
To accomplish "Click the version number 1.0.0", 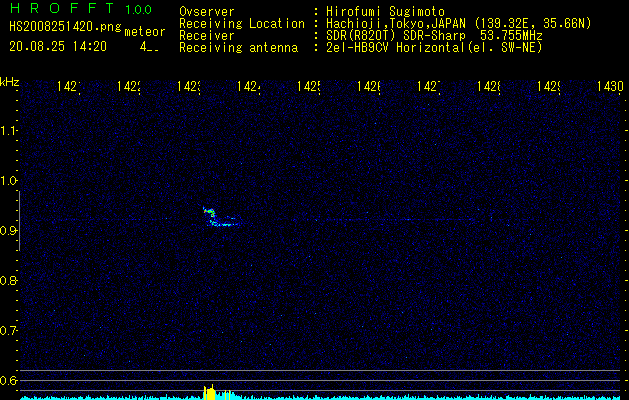I will 138,10.
